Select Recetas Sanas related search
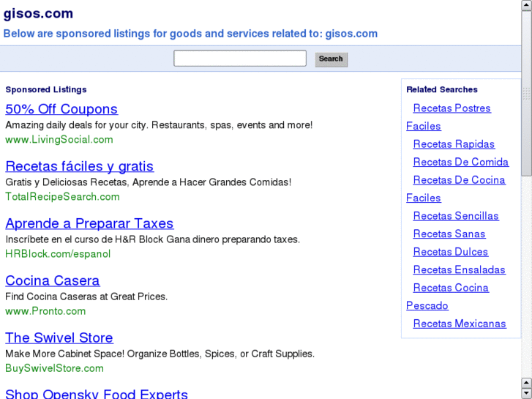This screenshot has width=532, height=399. [x=449, y=234]
